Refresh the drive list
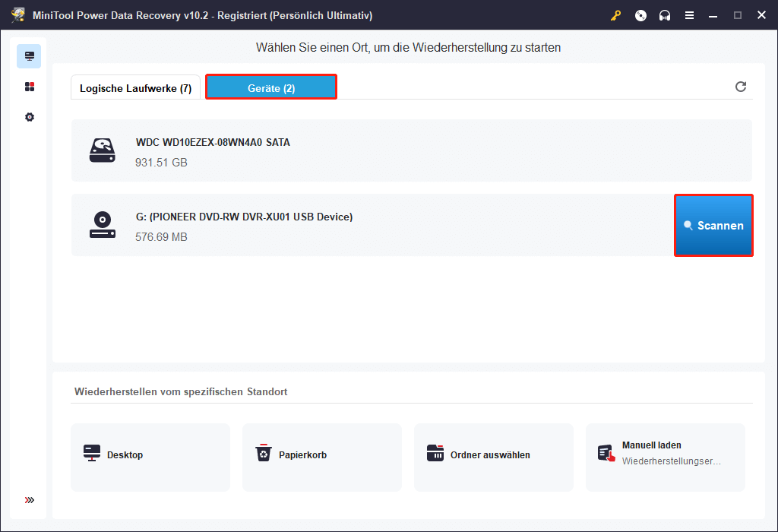 pos(740,87)
